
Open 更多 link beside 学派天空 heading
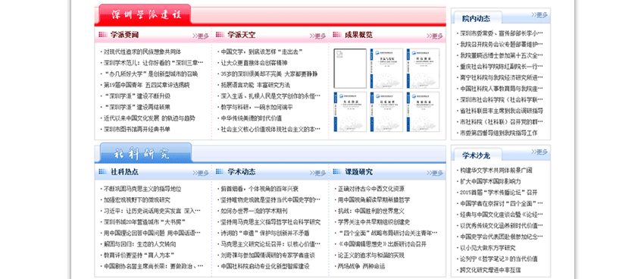pos(318,36)
